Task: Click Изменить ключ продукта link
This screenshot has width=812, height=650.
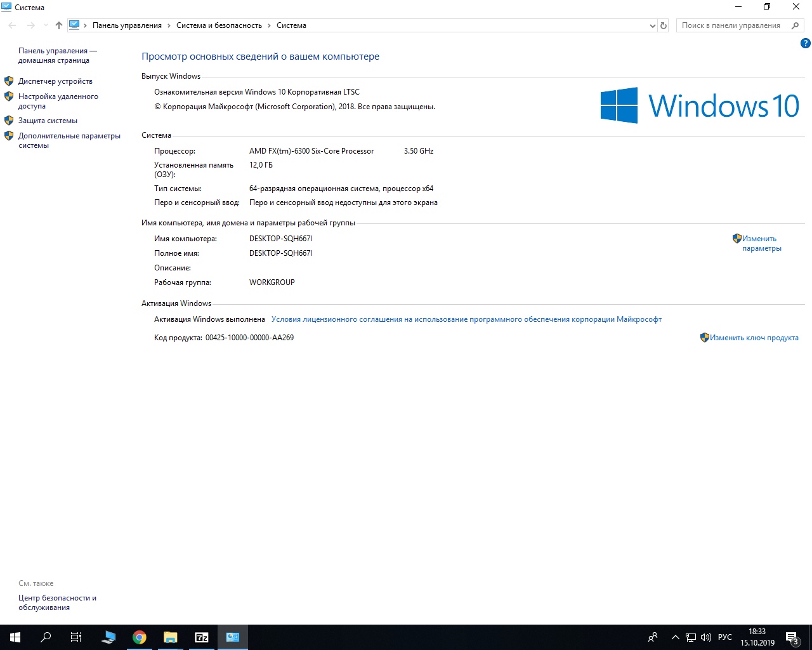Action: tap(754, 338)
